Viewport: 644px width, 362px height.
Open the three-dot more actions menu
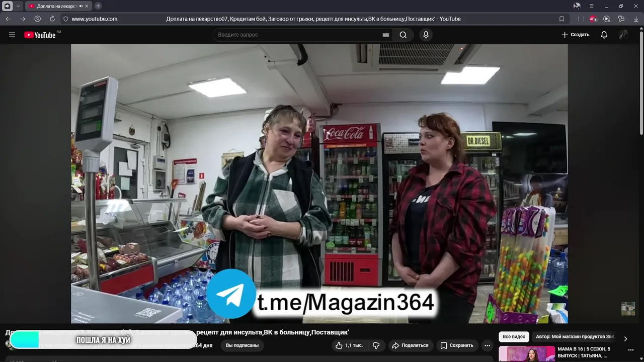pyautogui.click(x=487, y=345)
